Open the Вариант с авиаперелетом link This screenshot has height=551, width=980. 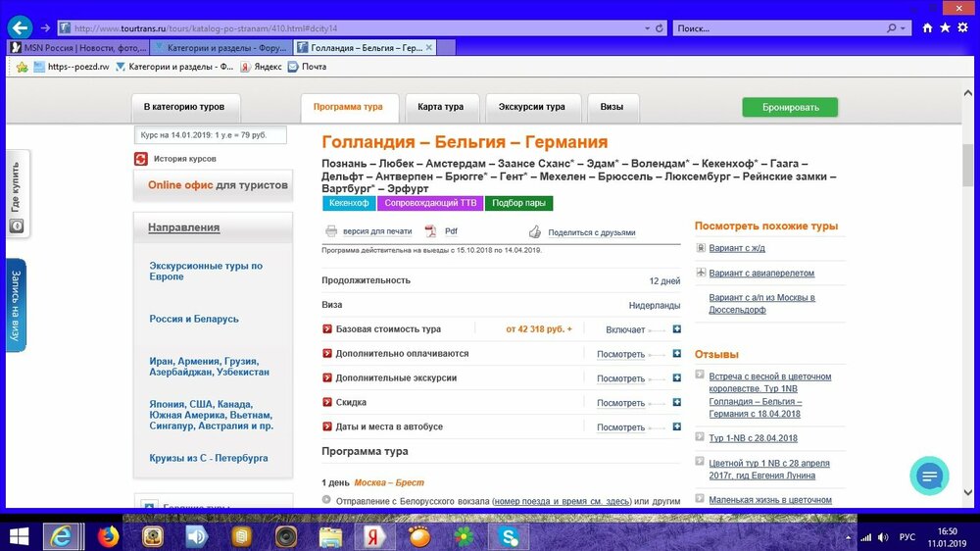[x=761, y=274]
